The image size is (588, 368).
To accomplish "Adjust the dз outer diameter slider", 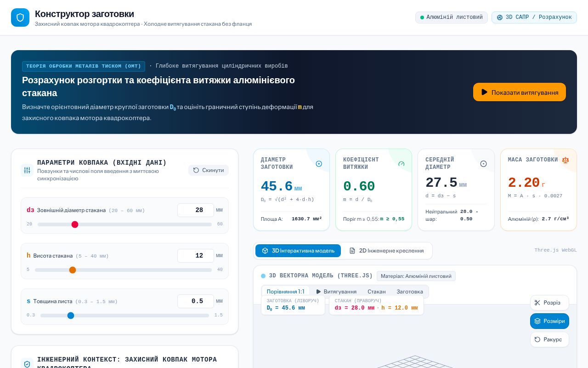I will pyautogui.click(x=124, y=224).
